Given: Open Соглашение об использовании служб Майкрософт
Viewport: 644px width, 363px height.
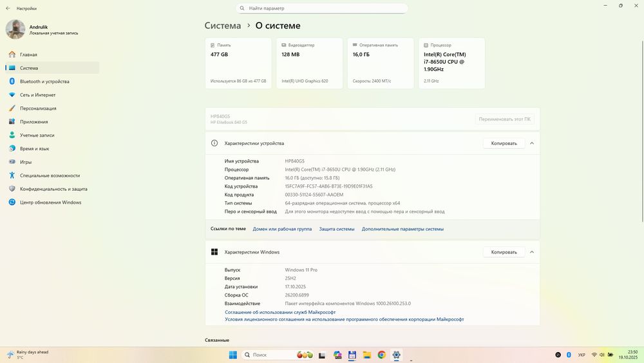Looking at the screenshot, I should [x=280, y=313].
